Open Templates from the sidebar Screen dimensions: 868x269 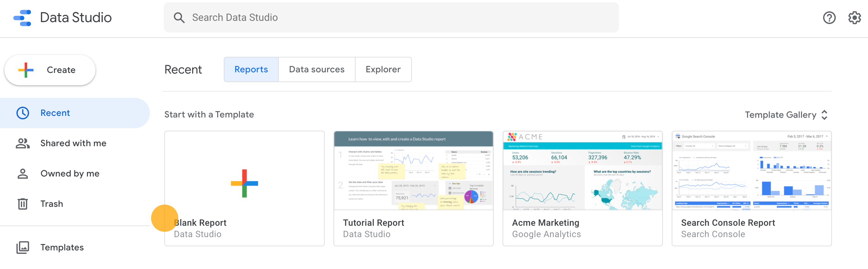tap(75, 248)
